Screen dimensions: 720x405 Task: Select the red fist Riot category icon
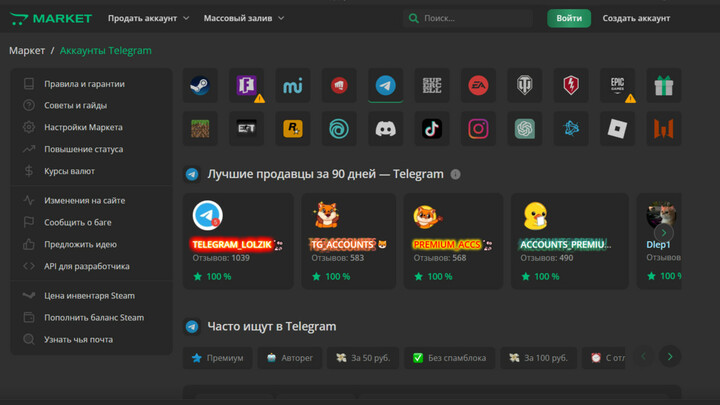[x=339, y=85]
